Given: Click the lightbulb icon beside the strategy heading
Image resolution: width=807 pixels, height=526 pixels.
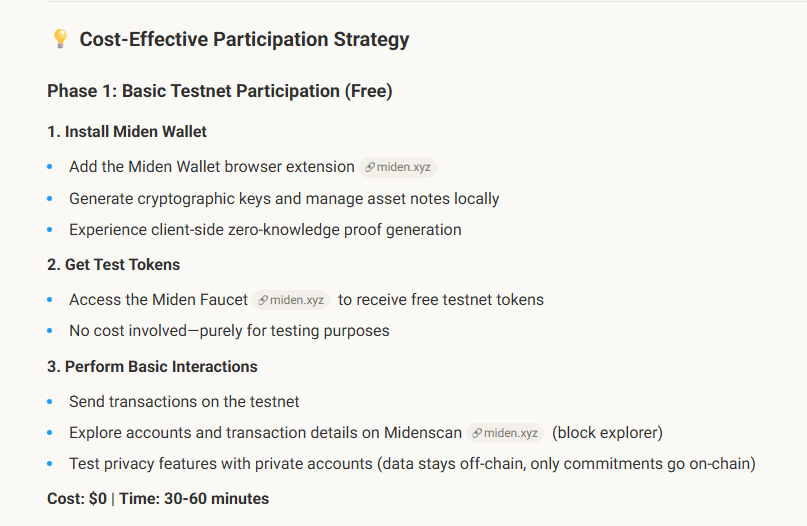Looking at the screenshot, I should click(59, 39).
